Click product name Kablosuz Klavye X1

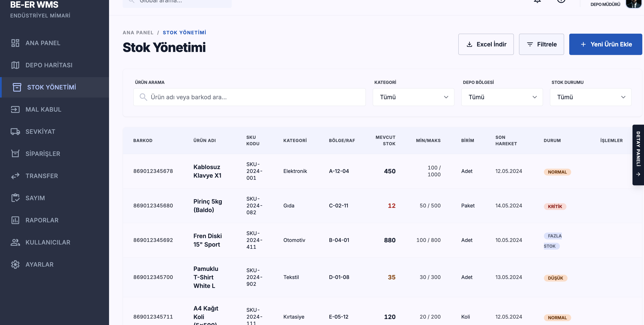point(207,171)
